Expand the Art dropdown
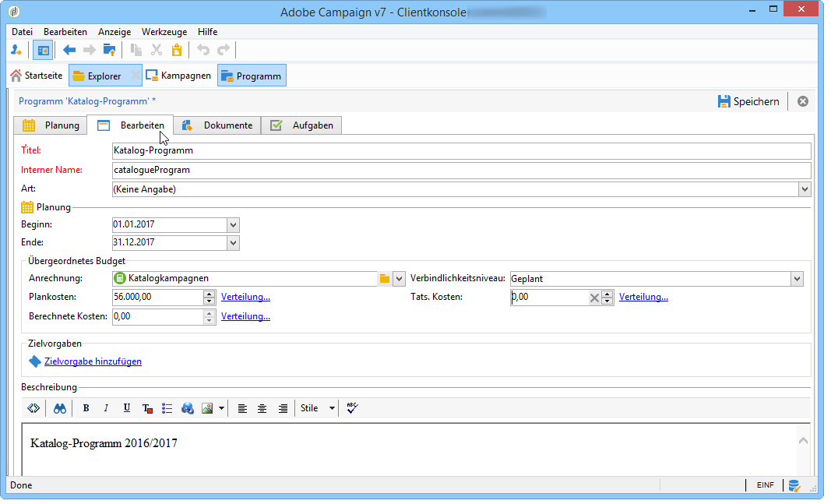Screen dimensions: 831x504 (x=805, y=190)
